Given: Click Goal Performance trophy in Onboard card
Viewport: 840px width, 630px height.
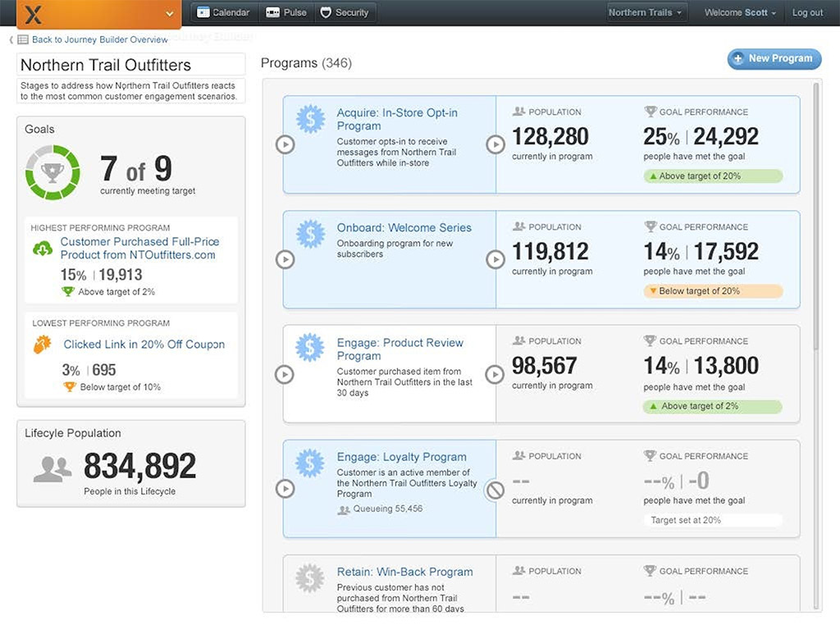Looking at the screenshot, I should click(x=650, y=226).
